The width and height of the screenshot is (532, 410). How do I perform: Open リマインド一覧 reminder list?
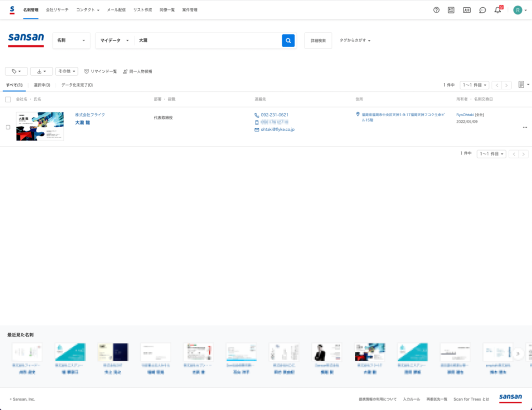[x=100, y=72]
